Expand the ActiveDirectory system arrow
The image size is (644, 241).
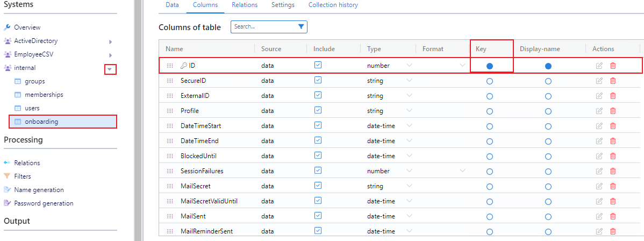click(x=110, y=41)
